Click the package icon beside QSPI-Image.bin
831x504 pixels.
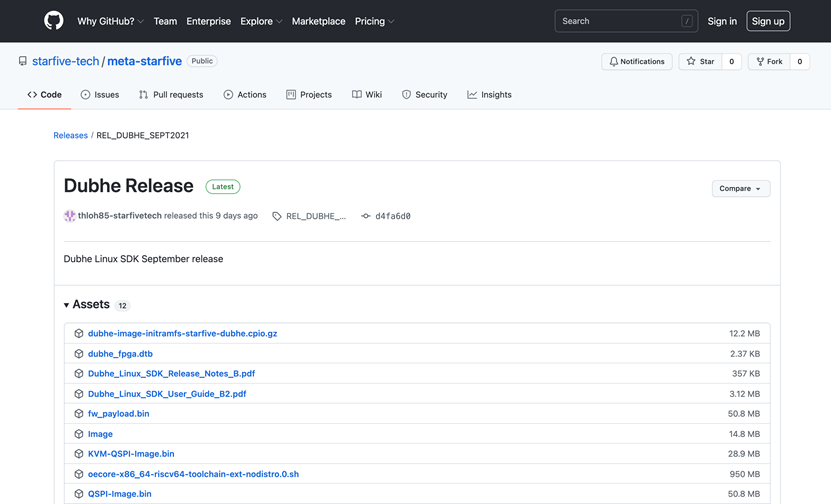point(79,494)
